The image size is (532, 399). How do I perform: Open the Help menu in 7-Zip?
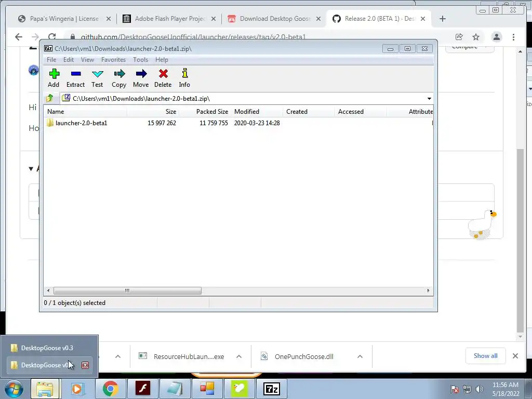click(x=162, y=60)
